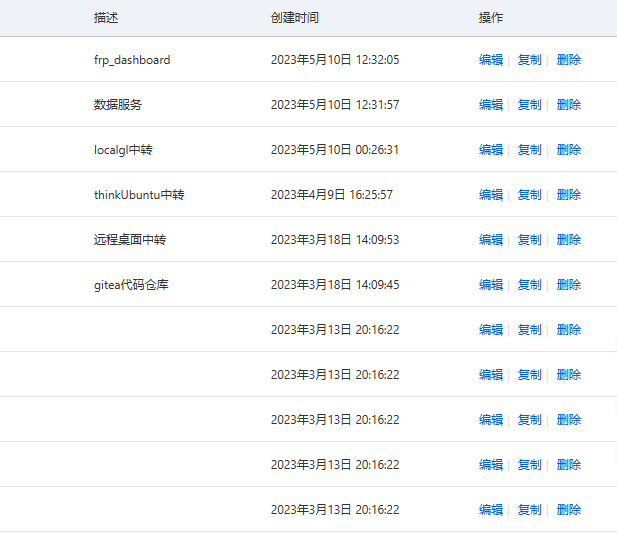This screenshot has height=542, width=617.
Task: Click the 描述 column header
Action: (106, 18)
